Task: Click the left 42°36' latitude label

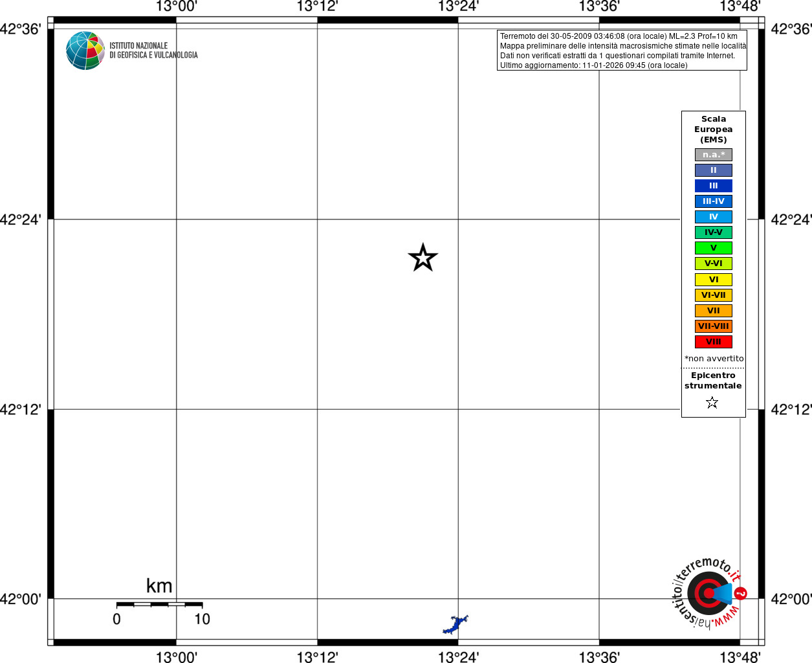Action: click(x=20, y=29)
